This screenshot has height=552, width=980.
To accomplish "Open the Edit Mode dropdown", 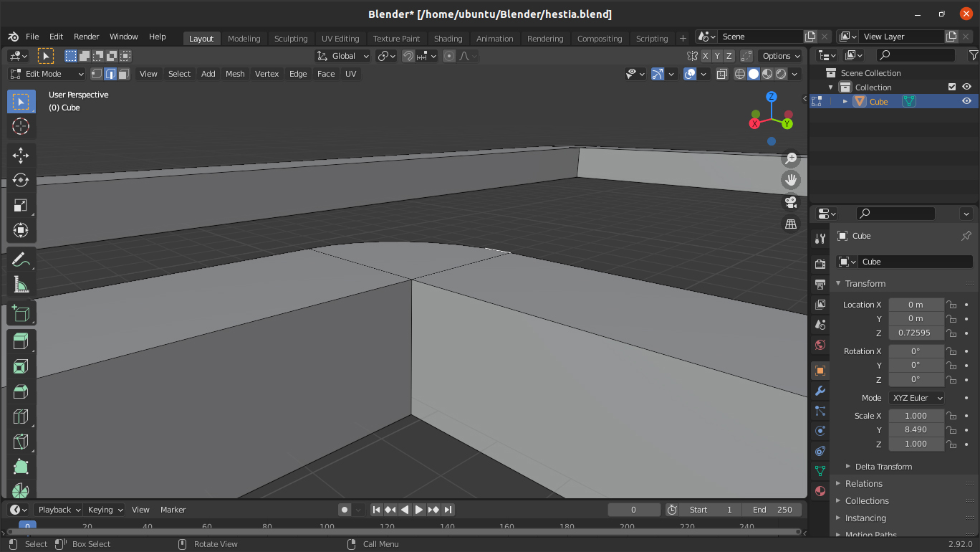I will (47, 74).
